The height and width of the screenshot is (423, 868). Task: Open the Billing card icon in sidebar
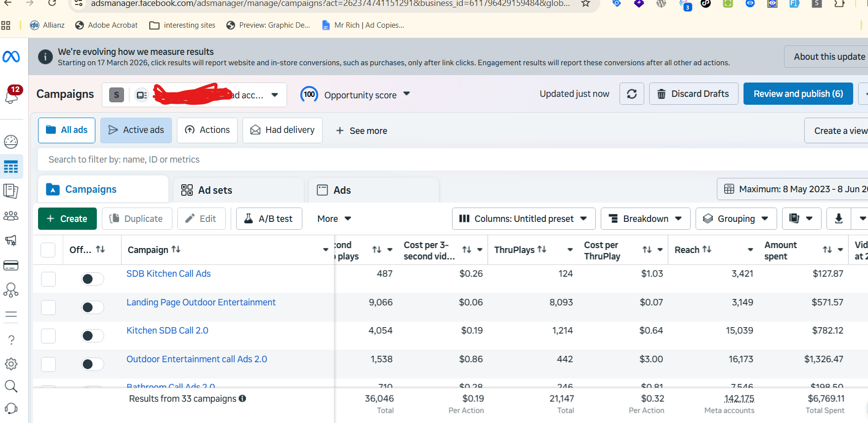tap(11, 265)
